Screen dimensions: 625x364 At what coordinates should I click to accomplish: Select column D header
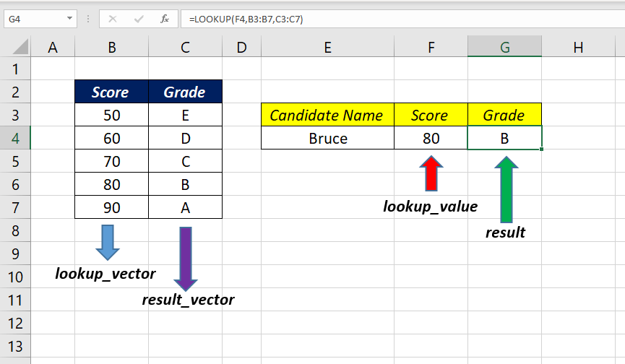coord(241,48)
